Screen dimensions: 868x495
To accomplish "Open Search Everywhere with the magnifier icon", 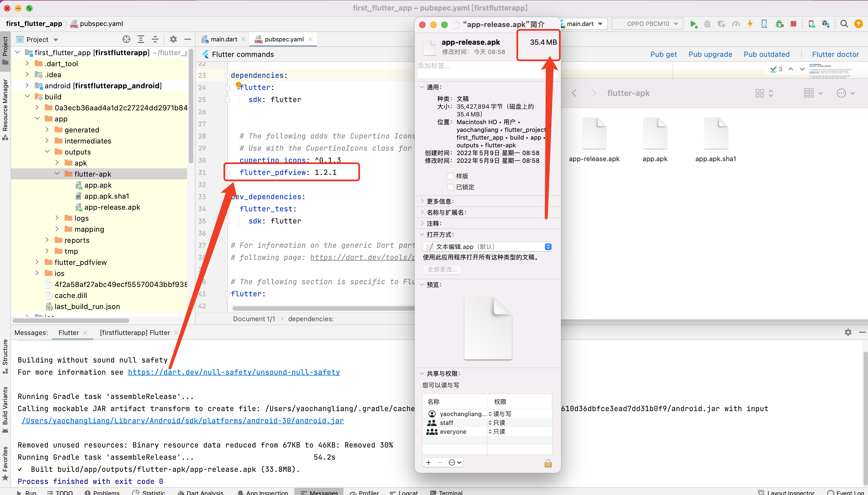I will pyautogui.click(x=844, y=24).
